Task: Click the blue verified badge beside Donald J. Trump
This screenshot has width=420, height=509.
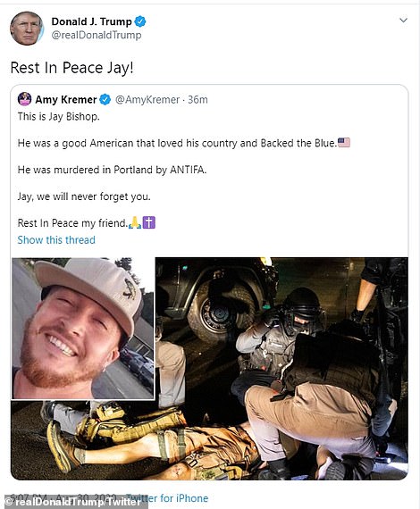Action: (140, 21)
